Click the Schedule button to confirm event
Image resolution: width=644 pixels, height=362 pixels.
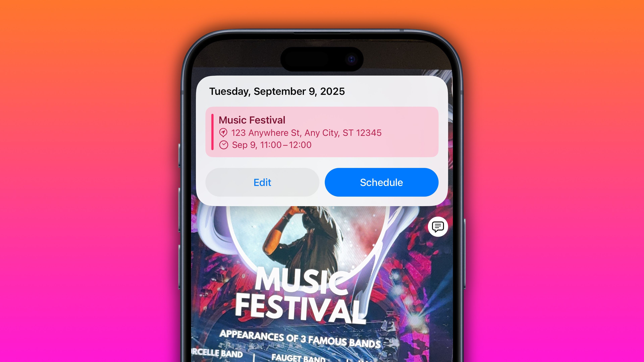click(381, 182)
